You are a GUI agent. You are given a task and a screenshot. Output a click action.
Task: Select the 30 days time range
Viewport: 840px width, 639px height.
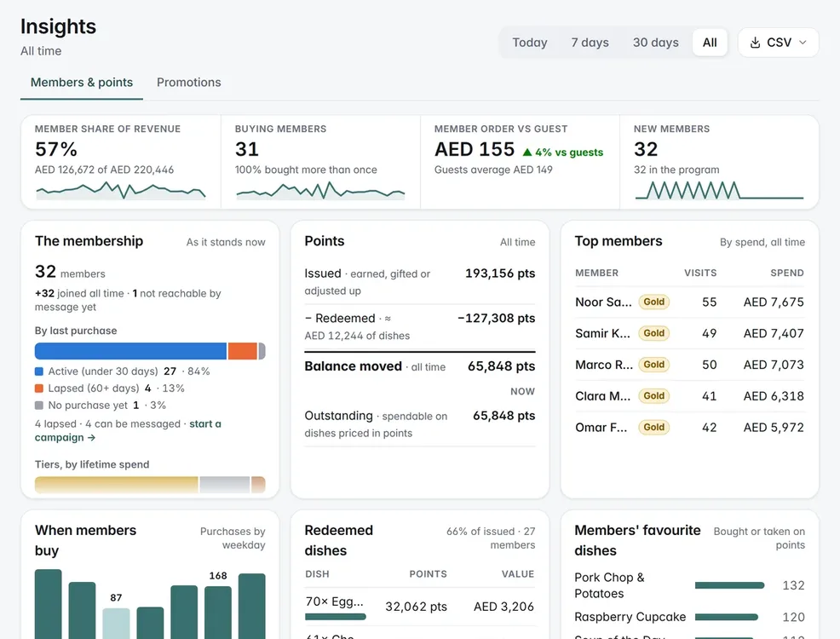coord(655,43)
